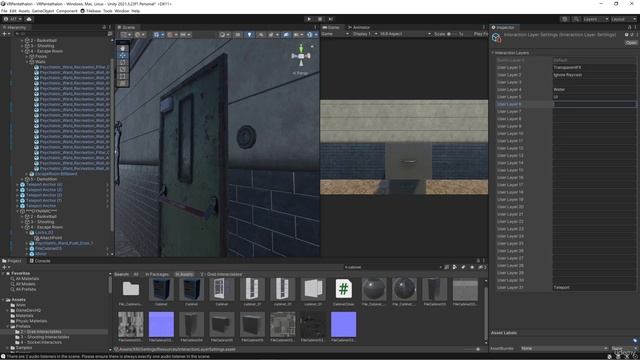Toggle Scene lighting bulb button
640x360 pixels.
(x=249, y=35)
